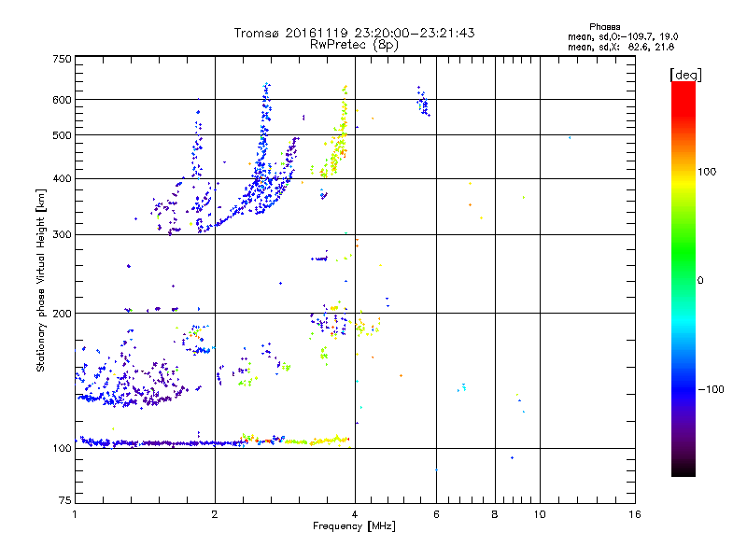Select the 'mean, sd,O:-109.7, 19.0' line
The image size is (747, 560).
[623, 36]
